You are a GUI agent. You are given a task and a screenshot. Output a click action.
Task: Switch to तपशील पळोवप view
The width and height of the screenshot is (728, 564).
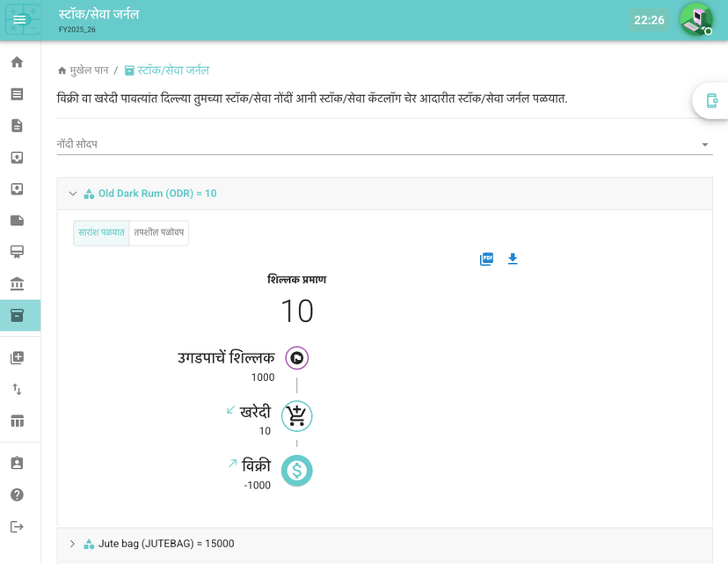point(159,233)
